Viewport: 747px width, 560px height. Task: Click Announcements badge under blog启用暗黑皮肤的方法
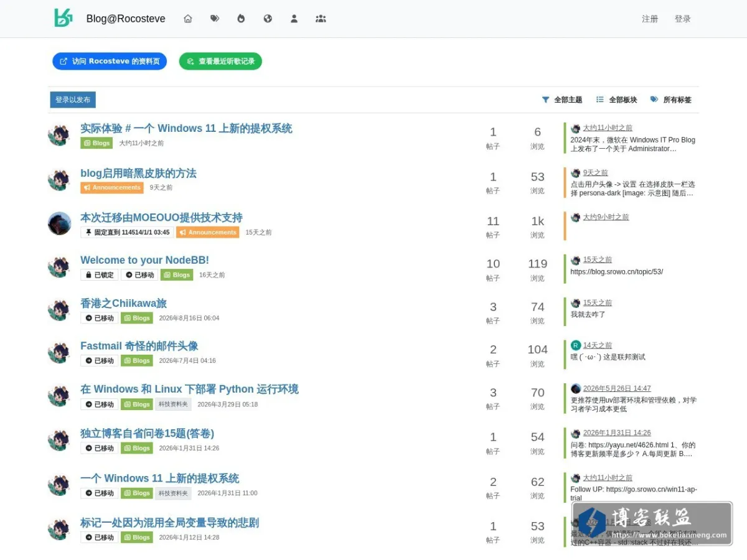pyautogui.click(x=112, y=187)
